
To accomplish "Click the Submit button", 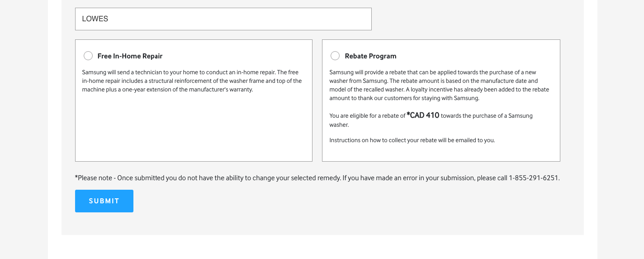I will click(104, 201).
